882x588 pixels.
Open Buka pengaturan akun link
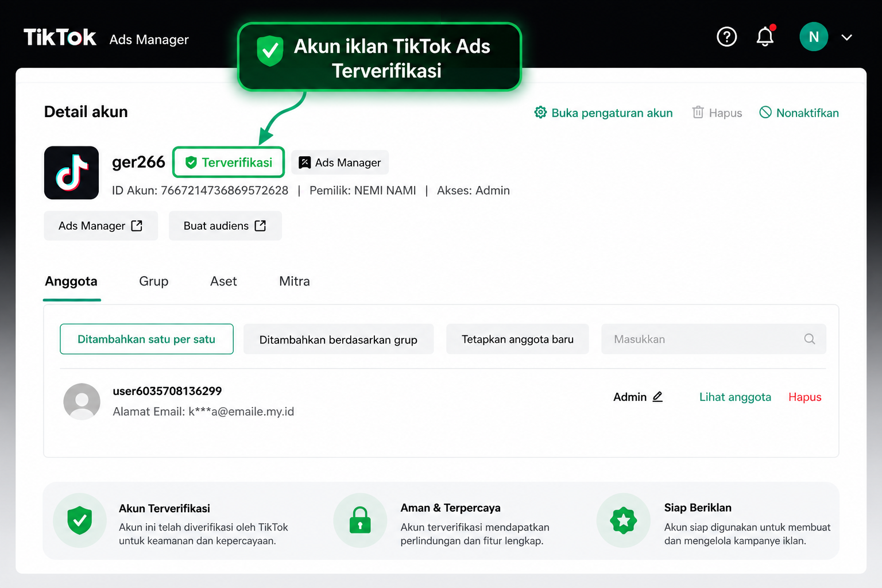click(x=604, y=113)
